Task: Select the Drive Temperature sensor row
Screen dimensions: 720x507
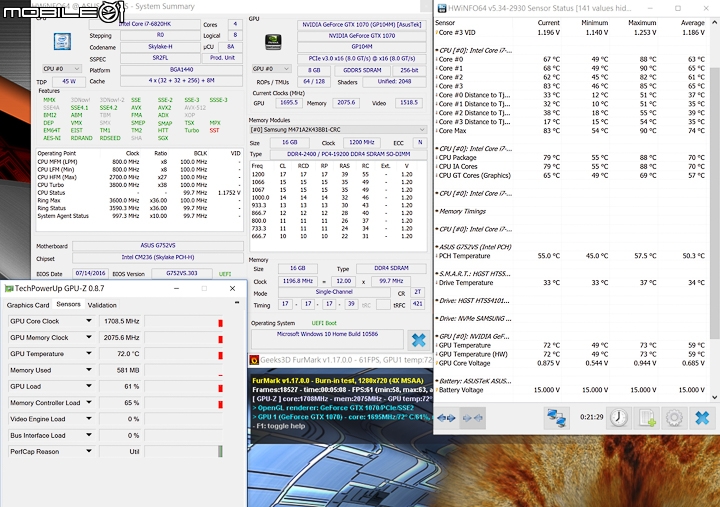Action: pos(572,282)
